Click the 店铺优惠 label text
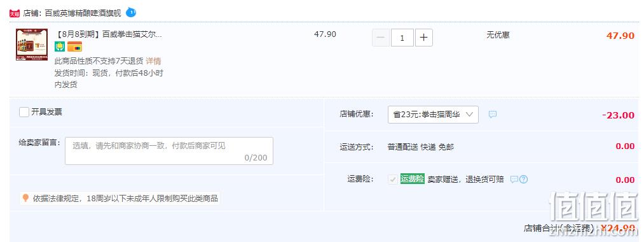644x242 pixels. point(357,114)
